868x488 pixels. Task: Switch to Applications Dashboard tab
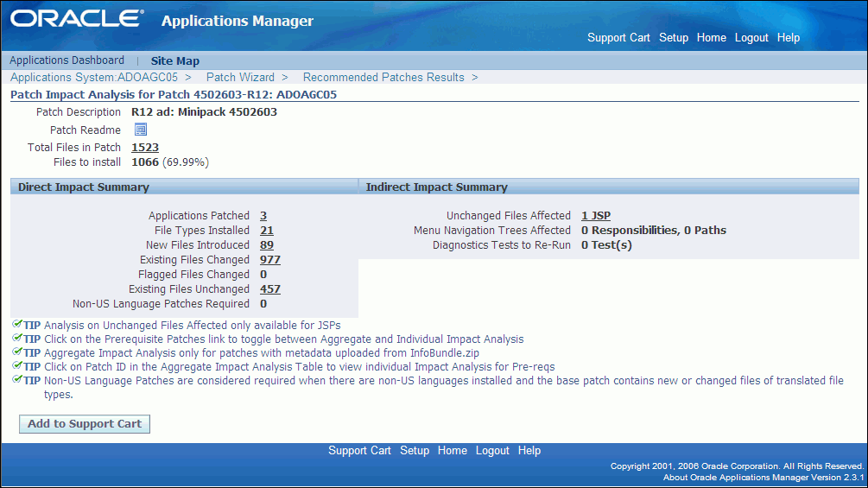(x=67, y=60)
